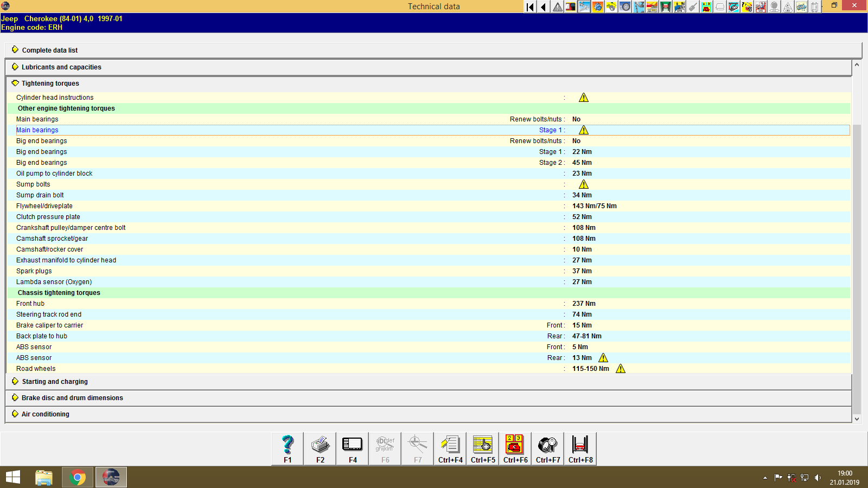Expand the Starting and charging section
This screenshot has height=488, width=868.
click(54, 381)
